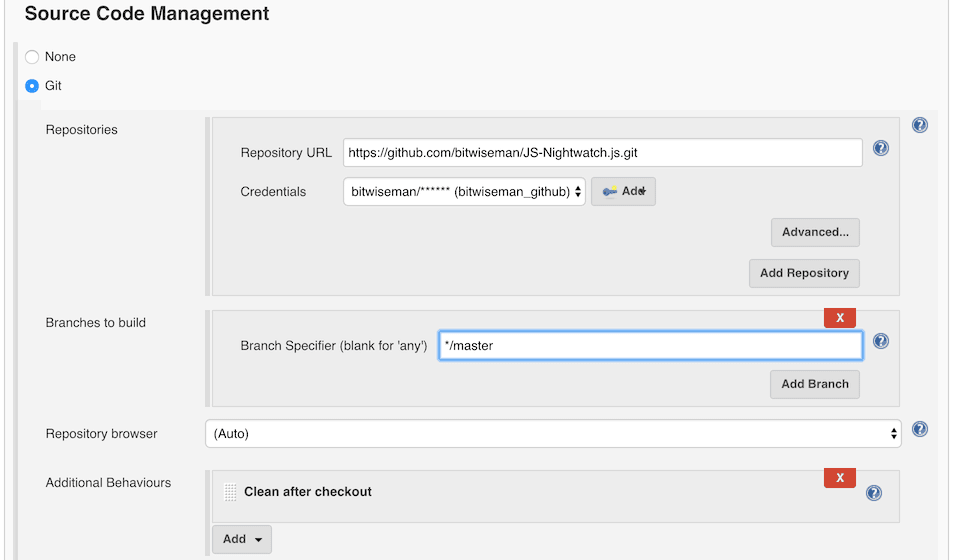This screenshot has width=961, height=560.
Task: Click into the Branch Specifier field
Action: pyautogui.click(x=650, y=346)
